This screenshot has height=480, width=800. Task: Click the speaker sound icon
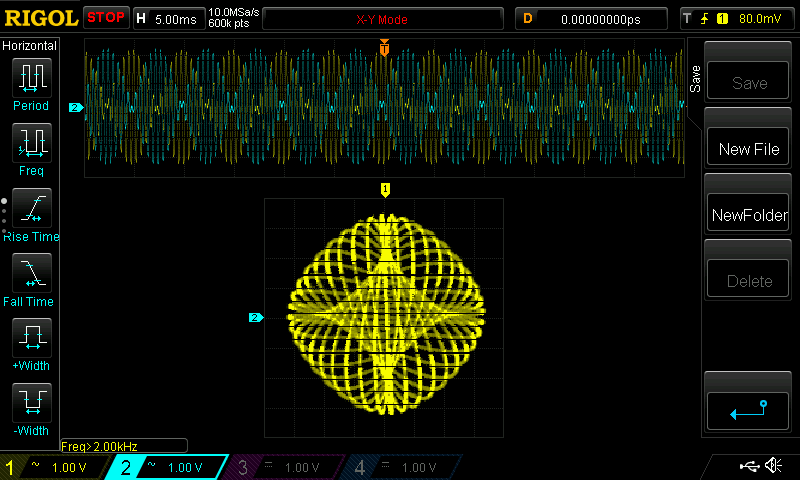pos(773,466)
